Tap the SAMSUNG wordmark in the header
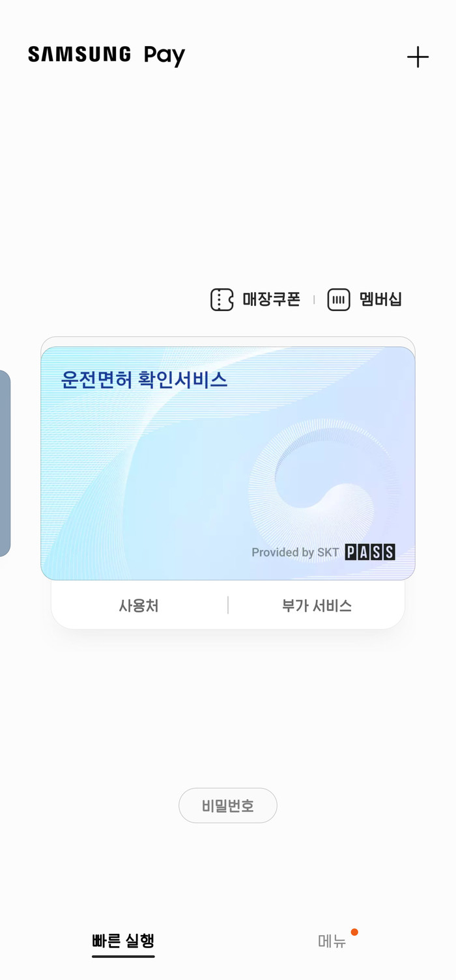This screenshot has height=980, width=456. point(79,55)
